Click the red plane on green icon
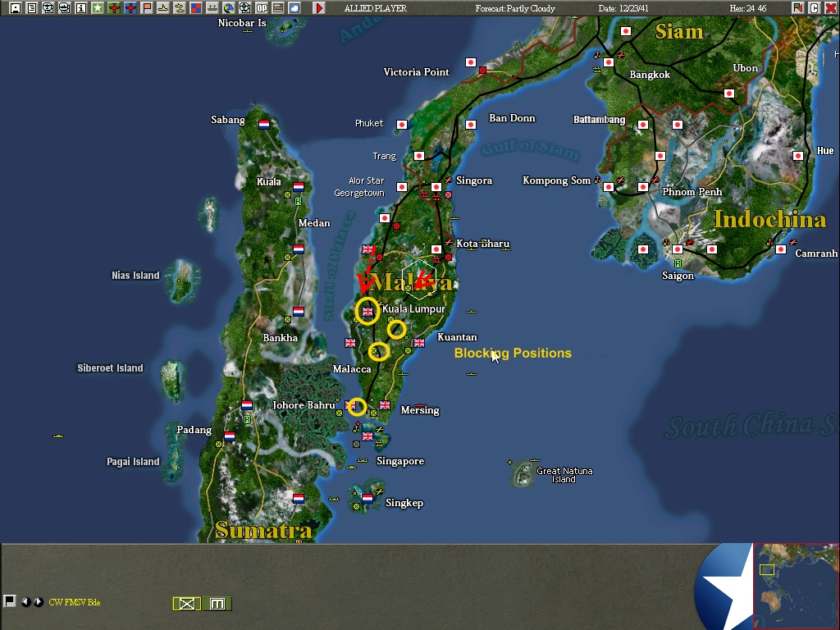This screenshot has width=840, height=630. (x=113, y=7)
